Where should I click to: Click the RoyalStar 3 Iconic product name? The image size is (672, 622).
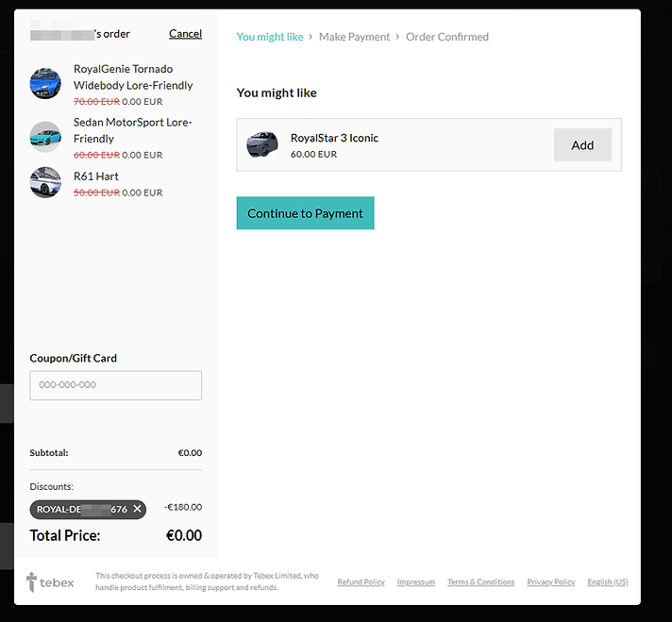335,138
